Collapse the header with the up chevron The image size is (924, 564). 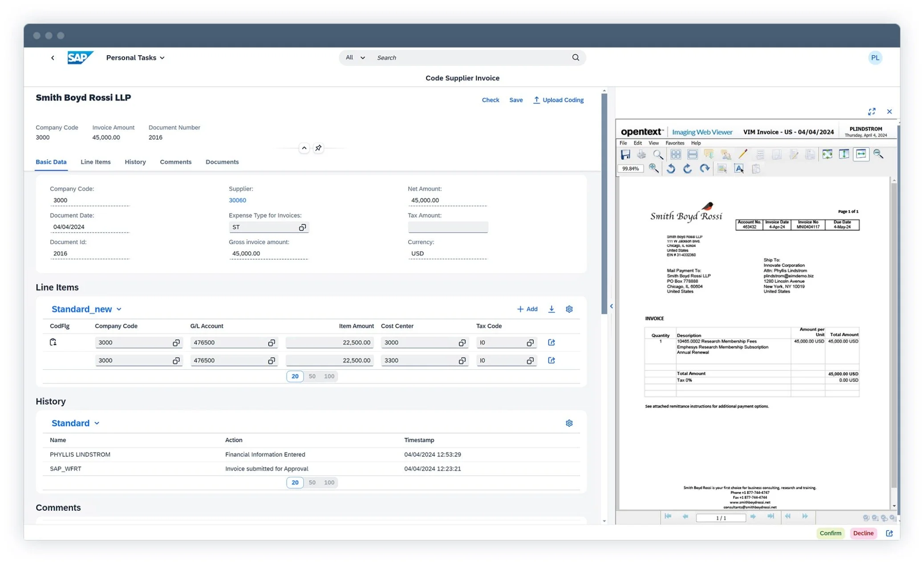(304, 148)
